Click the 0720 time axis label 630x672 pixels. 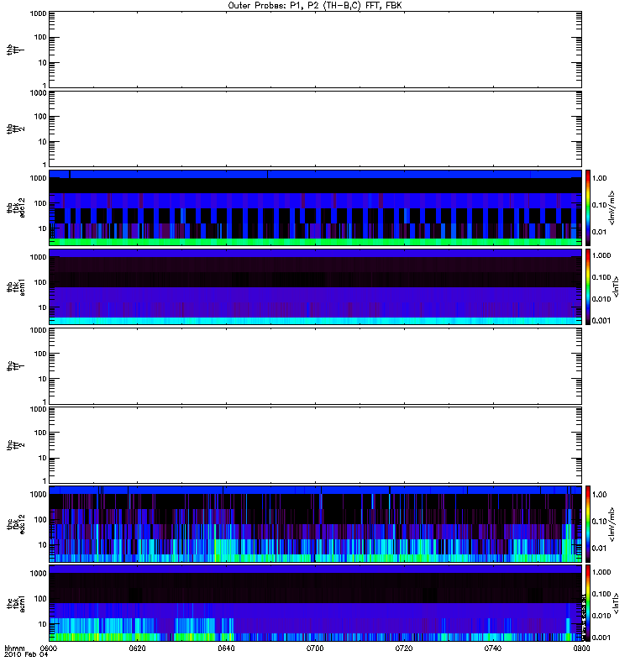(x=404, y=648)
